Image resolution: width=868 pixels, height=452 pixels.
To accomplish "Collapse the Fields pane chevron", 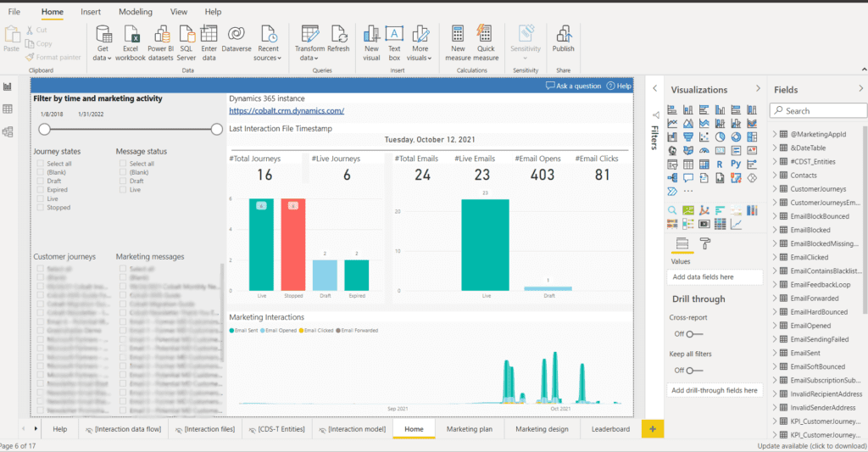I will (x=861, y=89).
